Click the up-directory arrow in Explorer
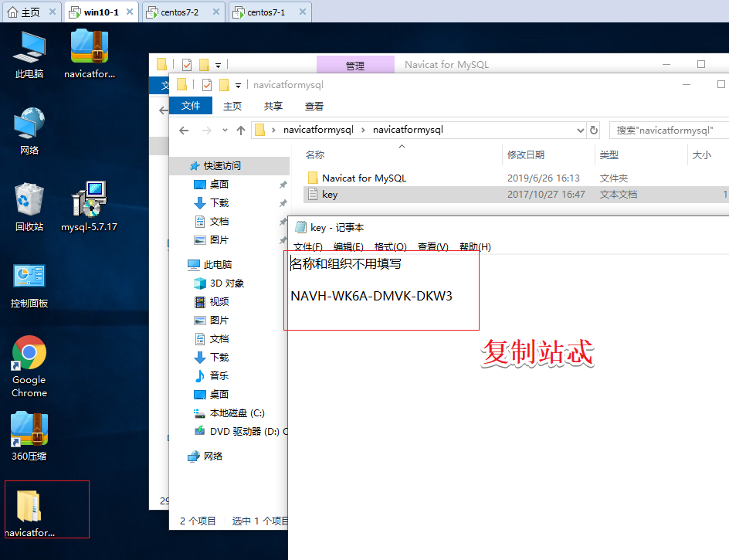Viewport: 729px width, 560px height. [x=240, y=131]
